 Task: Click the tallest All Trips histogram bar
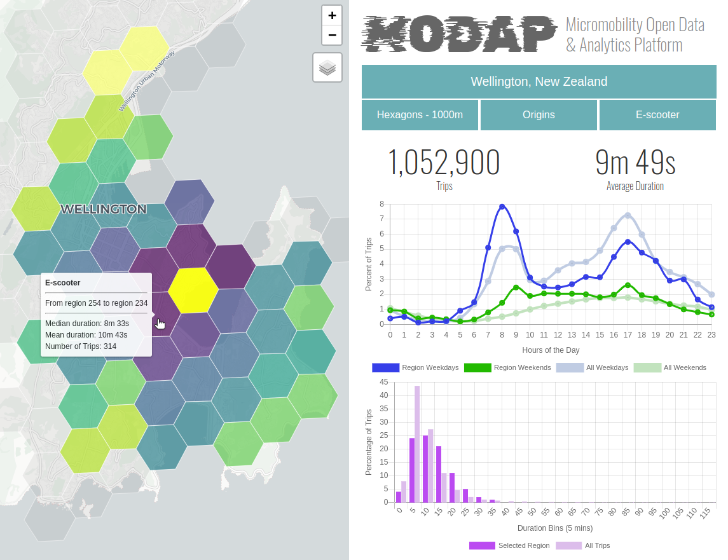pyautogui.click(x=417, y=444)
